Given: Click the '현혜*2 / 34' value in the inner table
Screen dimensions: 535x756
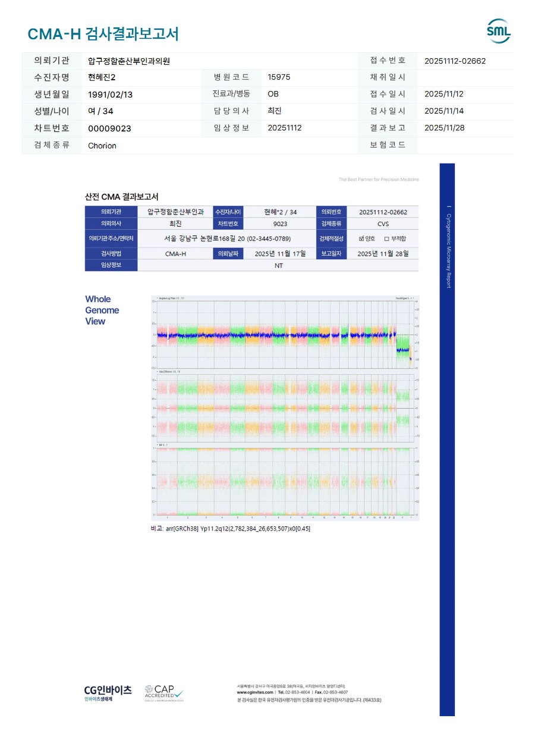Looking at the screenshot, I should (x=281, y=212).
